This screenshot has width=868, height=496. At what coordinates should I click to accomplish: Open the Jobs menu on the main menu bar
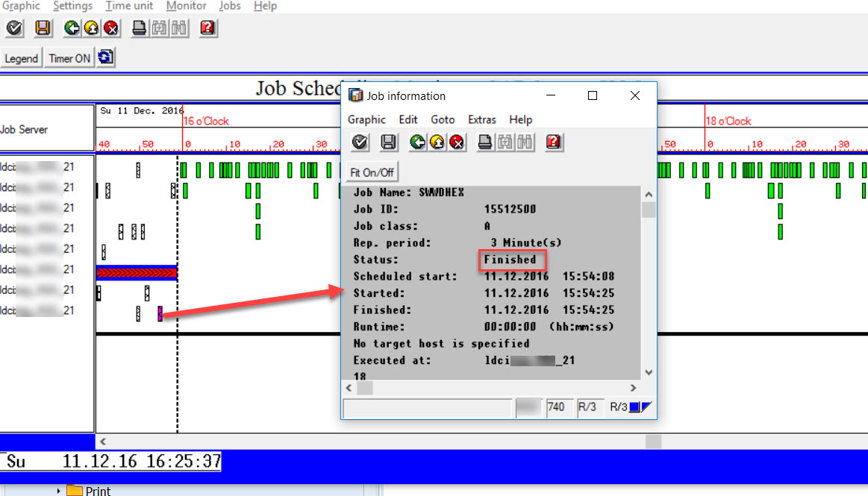tap(229, 6)
